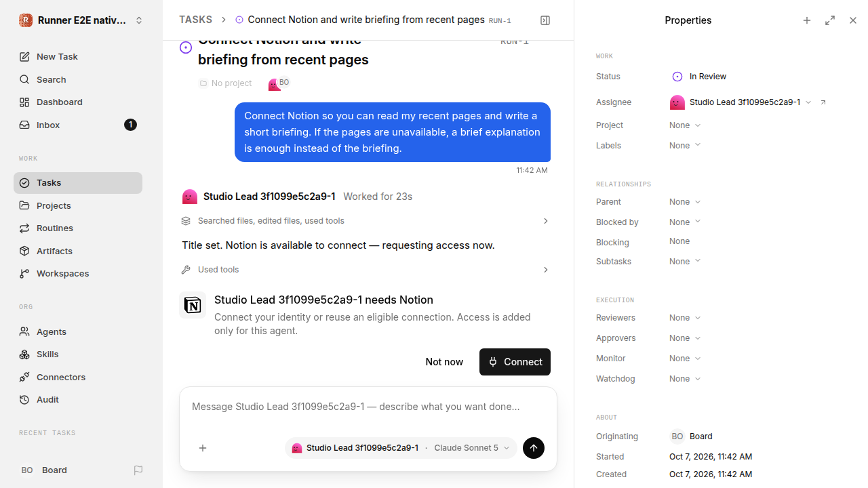868x488 pixels.
Task: Click the feedback flag icon beside Board
Action: (138, 470)
